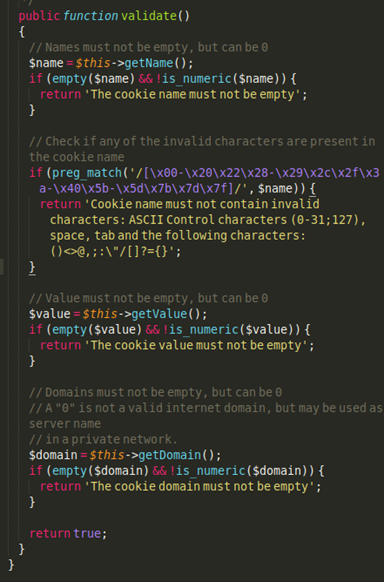Click underlined opening brace after preg_match condition

tap(312, 189)
